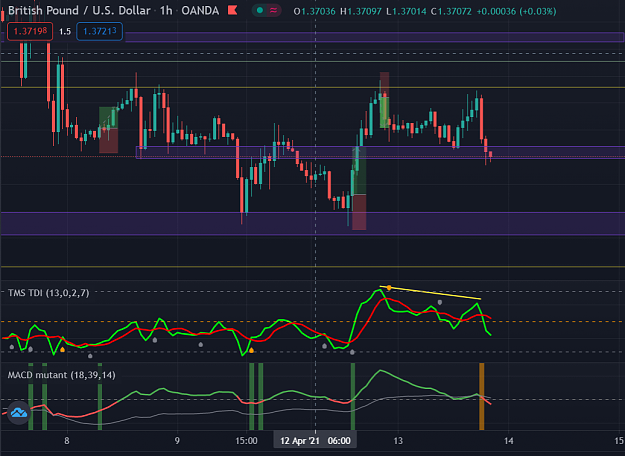This screenshot has height=456, width=625.
Task: Select the long position box near 12 Apr low
Action: [x=359, y=188]
